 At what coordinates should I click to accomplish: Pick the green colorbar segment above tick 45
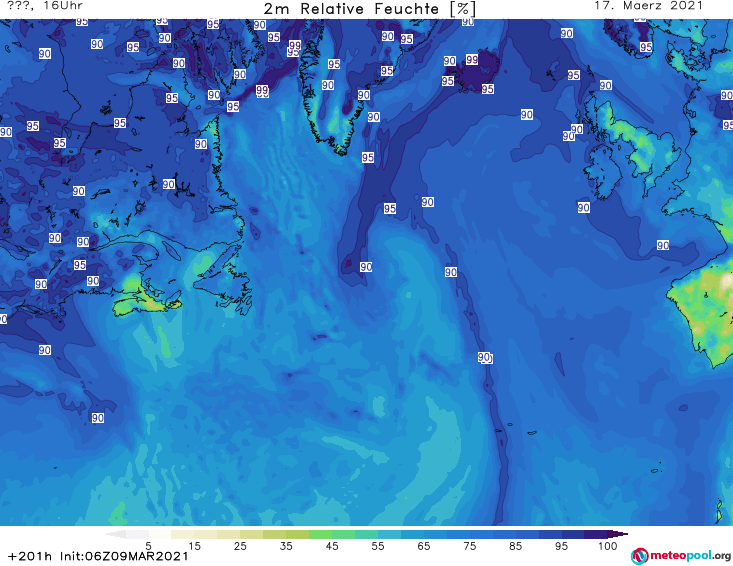click(x=331, y=534)
